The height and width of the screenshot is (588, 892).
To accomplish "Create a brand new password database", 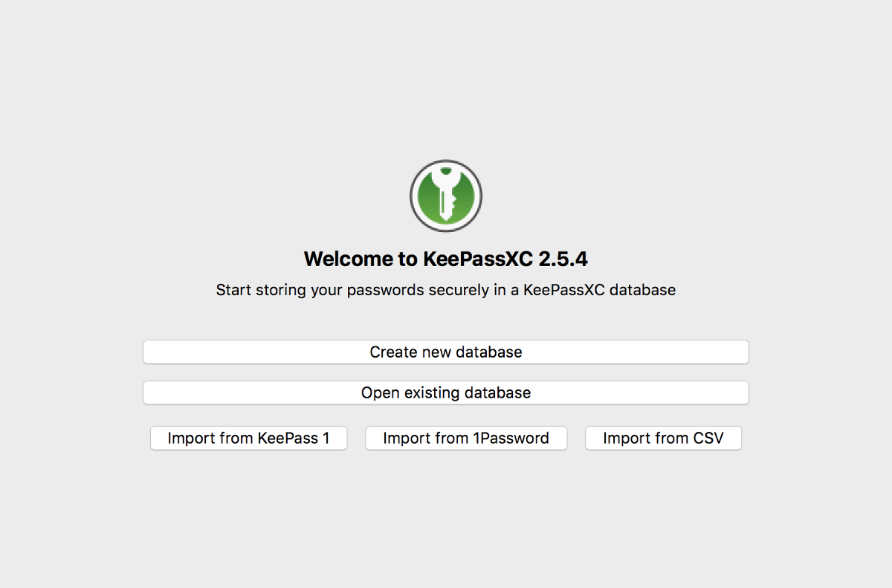I will pos(446,352).
